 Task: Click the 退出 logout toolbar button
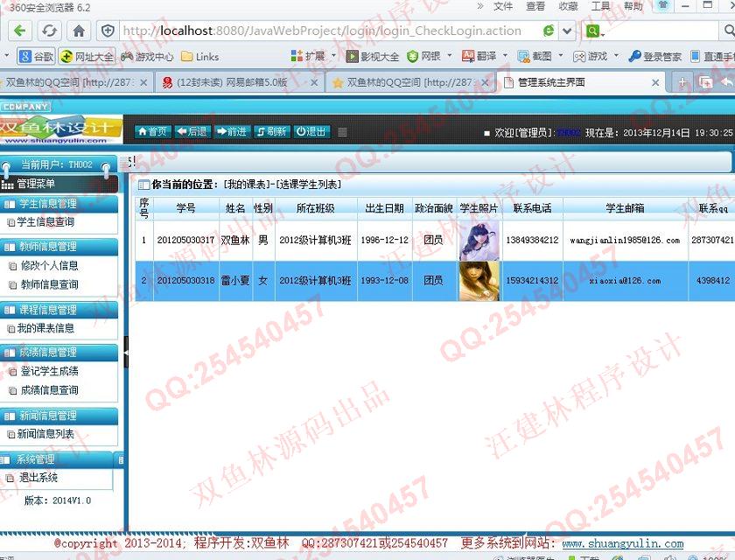(312, 131)
